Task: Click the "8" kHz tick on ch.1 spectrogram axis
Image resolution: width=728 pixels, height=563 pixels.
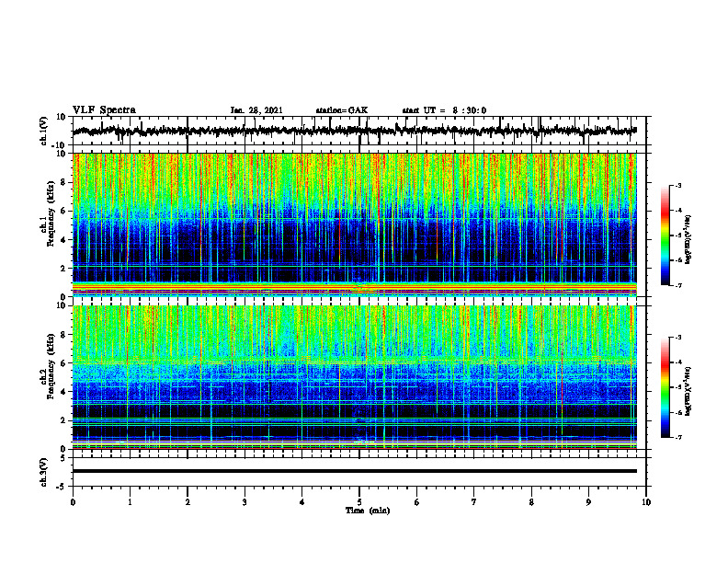Action: point(64,182)
